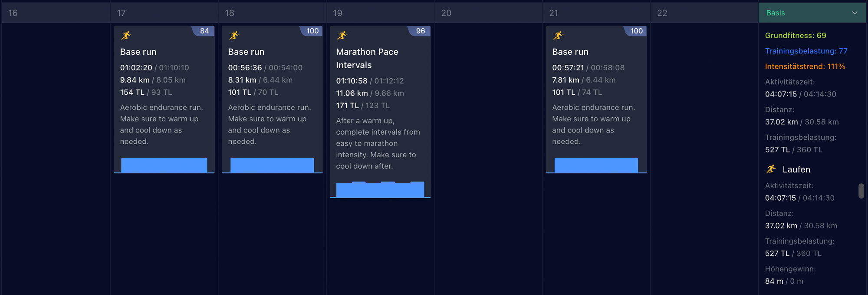Click the score badge 84 on day 17
This screenshot has width=868, height=295.
204,31
